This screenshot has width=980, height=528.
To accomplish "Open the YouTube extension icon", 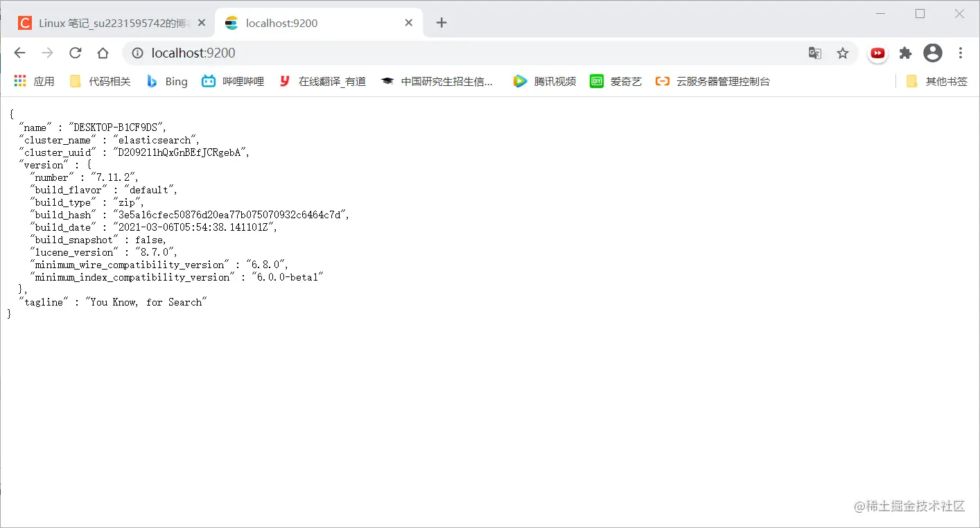I will point(877,53).
